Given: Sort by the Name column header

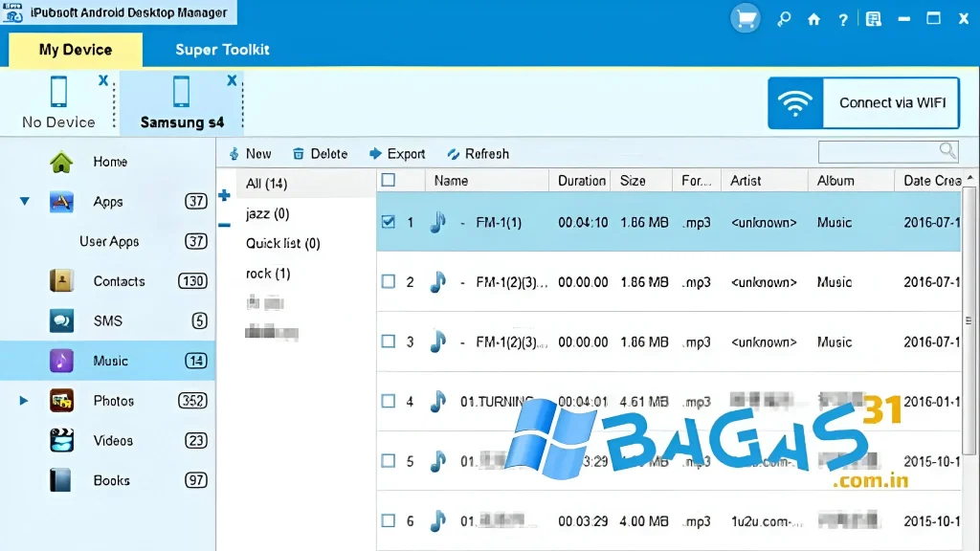Looking at the screenshot, I should coord(487,181).
